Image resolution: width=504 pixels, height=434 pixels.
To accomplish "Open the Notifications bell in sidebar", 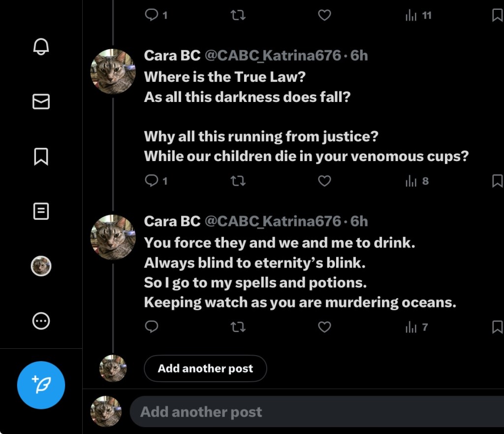I will click(x=41, y=46).
